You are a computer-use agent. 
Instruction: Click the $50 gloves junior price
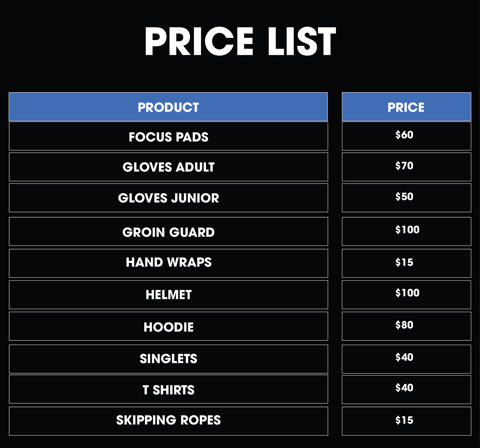point(404,196)
